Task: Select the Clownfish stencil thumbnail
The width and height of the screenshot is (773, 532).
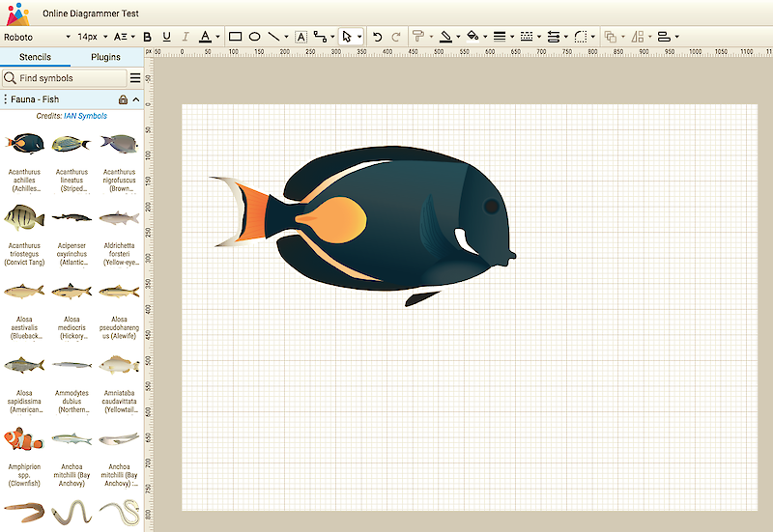Action: click(x=24, y=439)
